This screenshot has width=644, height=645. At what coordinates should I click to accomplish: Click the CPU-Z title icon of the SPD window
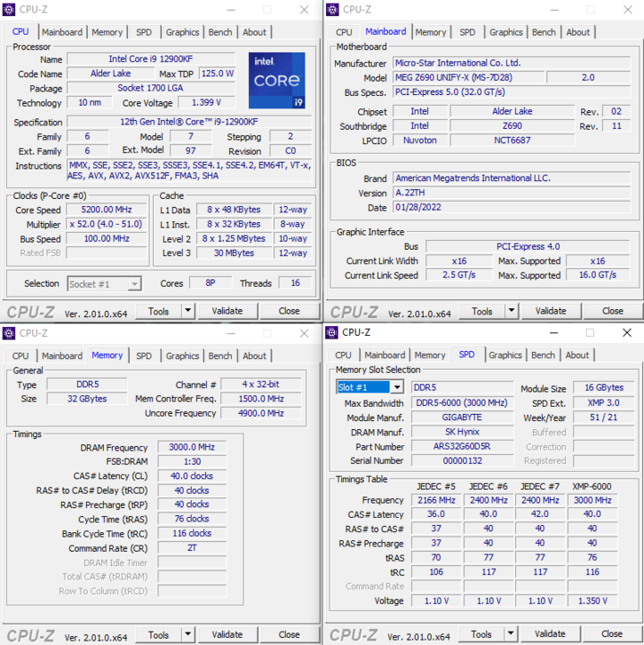point(332,332)
